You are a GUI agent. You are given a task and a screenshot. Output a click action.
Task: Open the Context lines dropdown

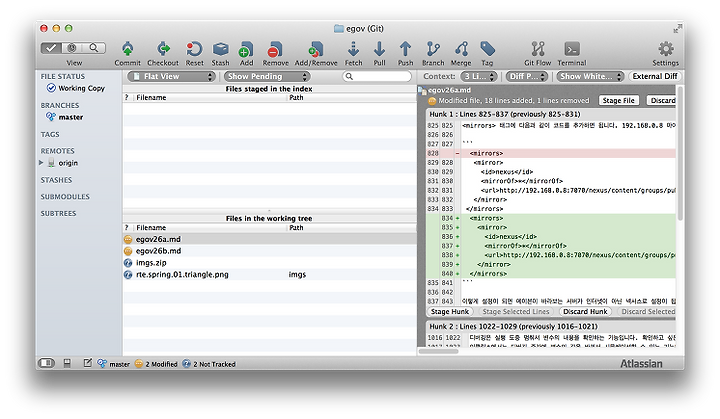coord(478,76)
